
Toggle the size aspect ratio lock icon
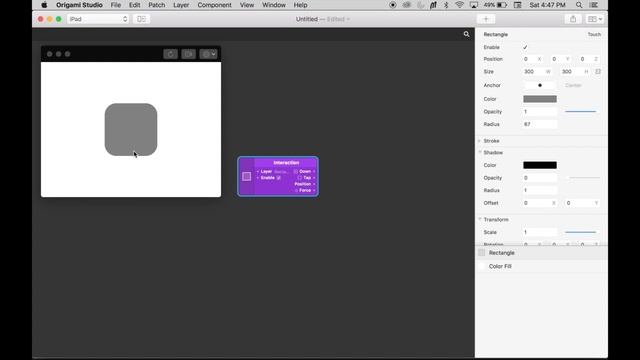tap(598, 71)
